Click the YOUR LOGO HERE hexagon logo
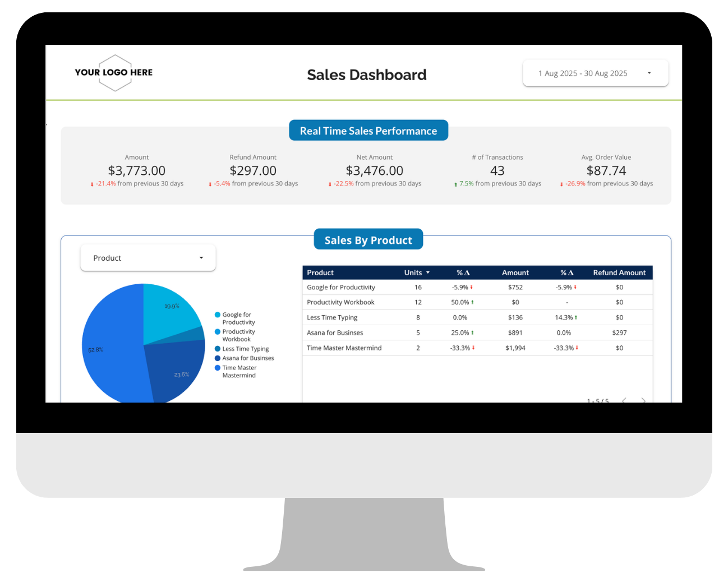 point(114,73)
